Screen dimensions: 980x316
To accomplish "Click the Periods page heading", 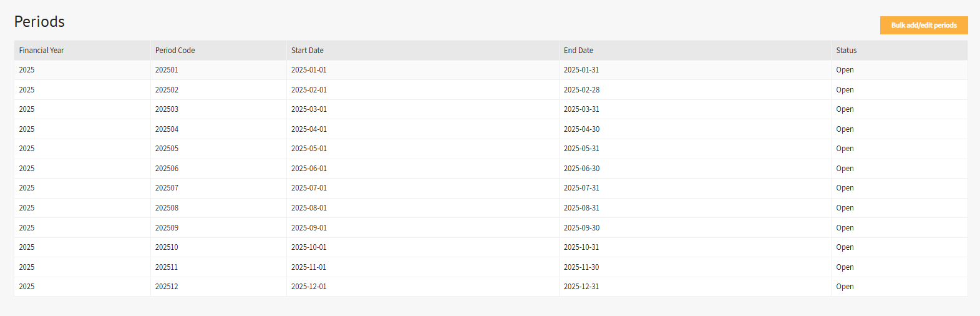I will [39, 22].
